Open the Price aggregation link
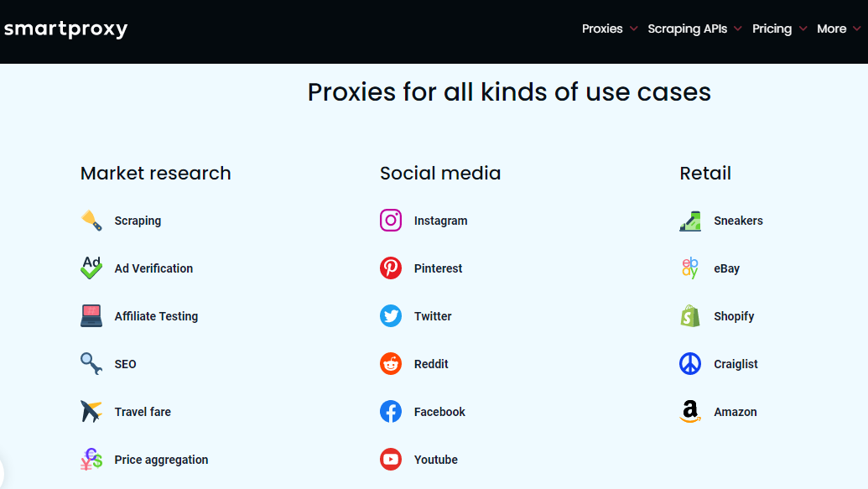The height and width of the screenshot is (489, 868). click(x=161, y=460)
